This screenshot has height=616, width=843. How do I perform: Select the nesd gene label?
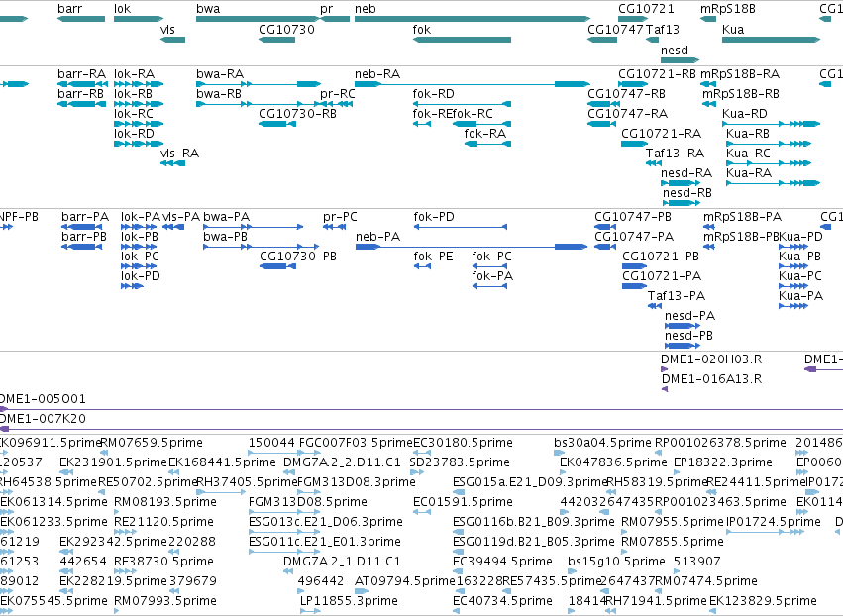(x=675, y=51)
